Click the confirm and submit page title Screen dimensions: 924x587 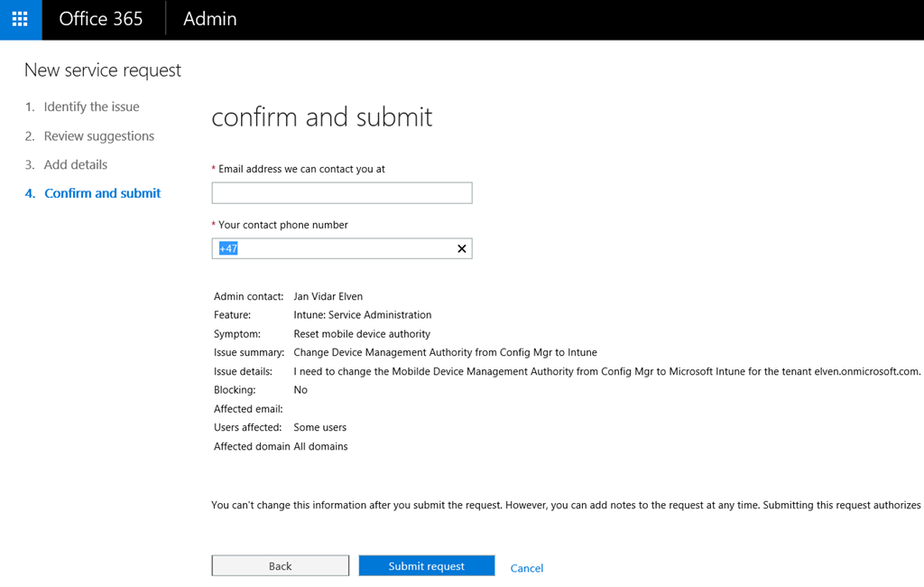(322, 116)
